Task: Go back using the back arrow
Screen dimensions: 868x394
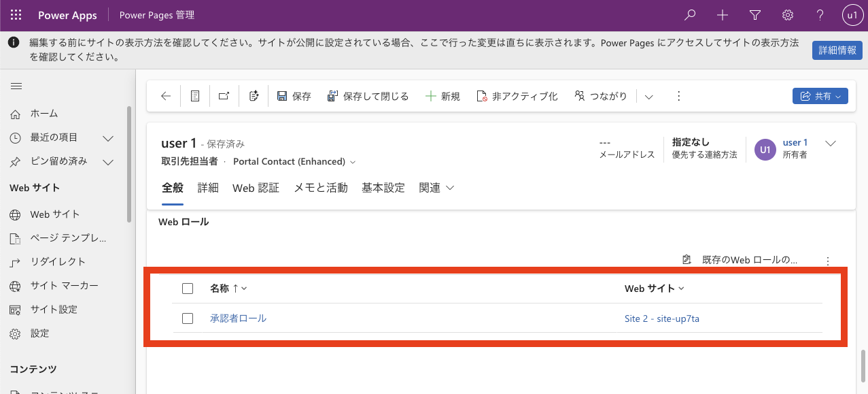Action: (166, 96)
